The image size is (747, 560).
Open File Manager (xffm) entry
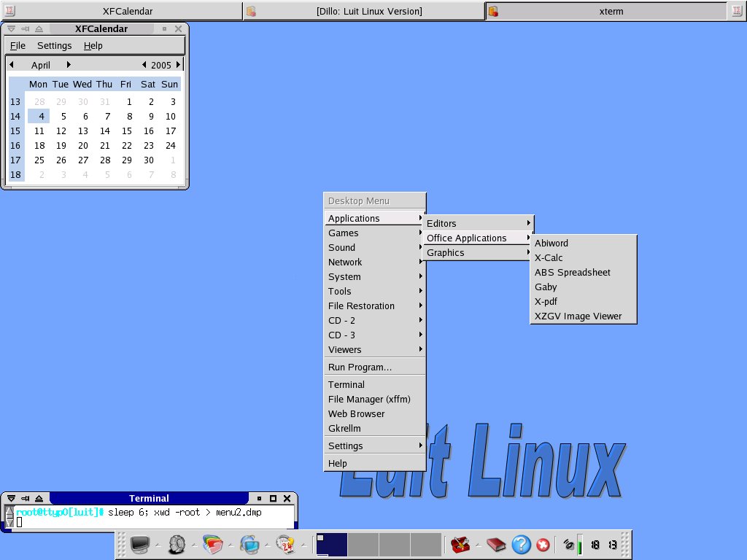tap(374, 400)
